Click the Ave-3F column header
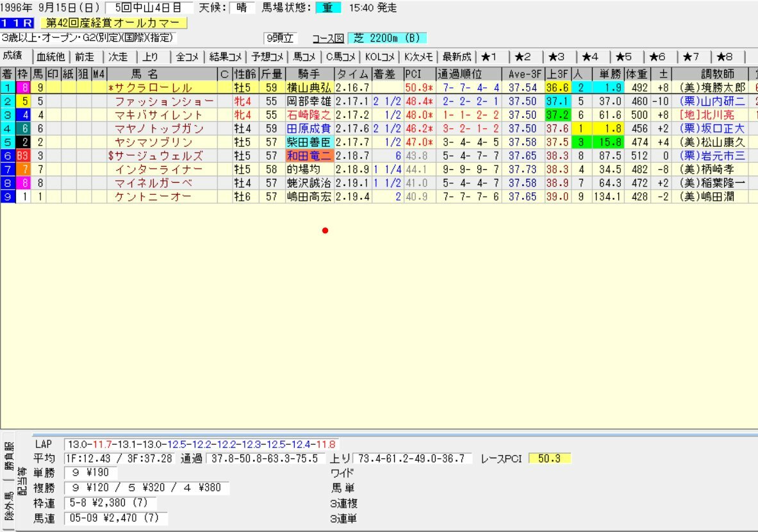 point(523,74)
